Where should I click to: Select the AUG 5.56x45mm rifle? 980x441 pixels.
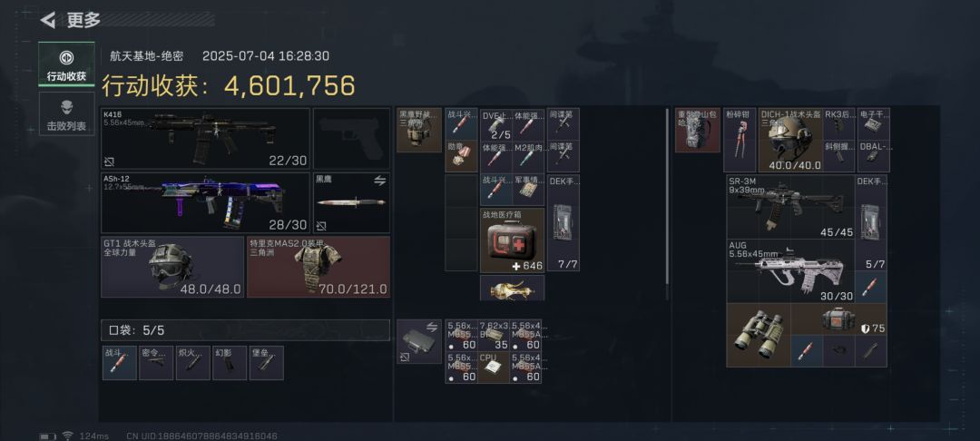tap(790, 271)
